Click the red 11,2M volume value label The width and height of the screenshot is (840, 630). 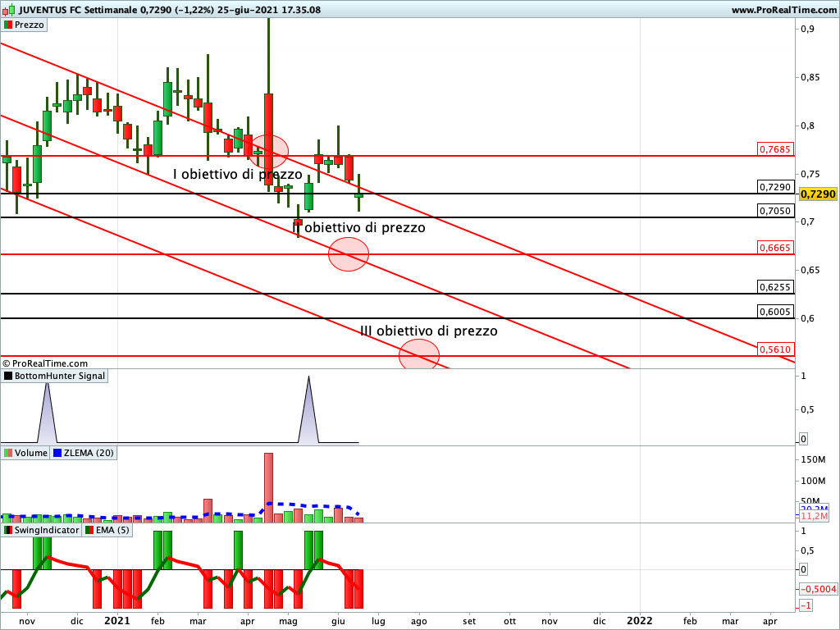815,517
